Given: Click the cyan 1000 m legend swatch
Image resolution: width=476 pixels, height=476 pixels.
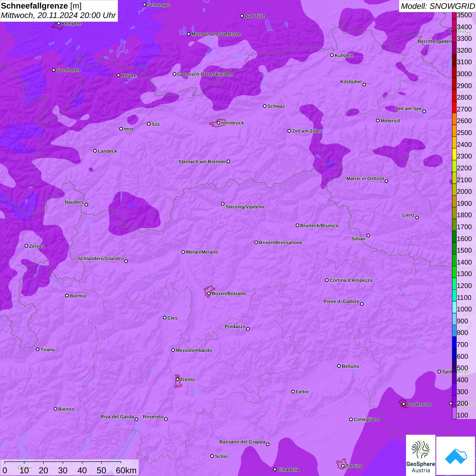Looking at the screenshot, I should tap(454, 307).
